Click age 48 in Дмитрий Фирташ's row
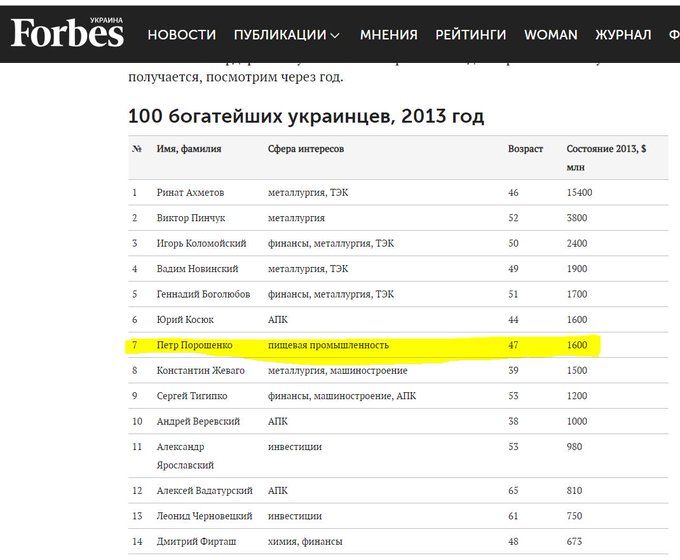The image size is (680, 560). pos(513,541)
